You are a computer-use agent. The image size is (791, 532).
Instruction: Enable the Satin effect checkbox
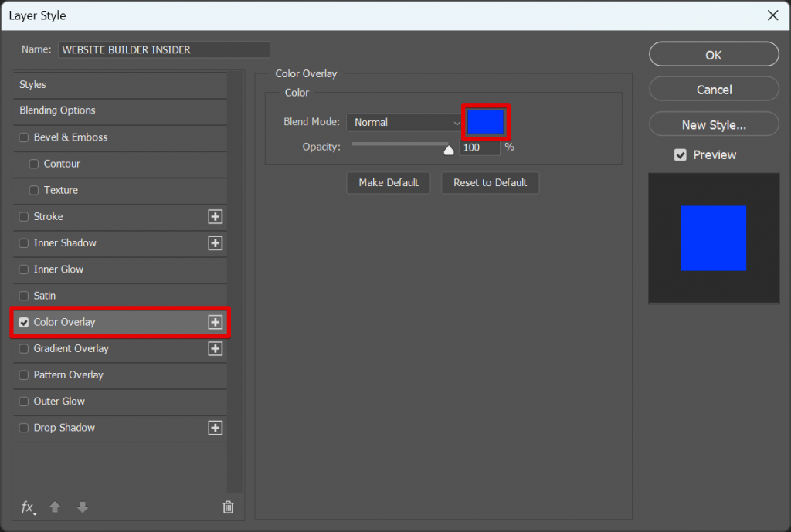23,296
